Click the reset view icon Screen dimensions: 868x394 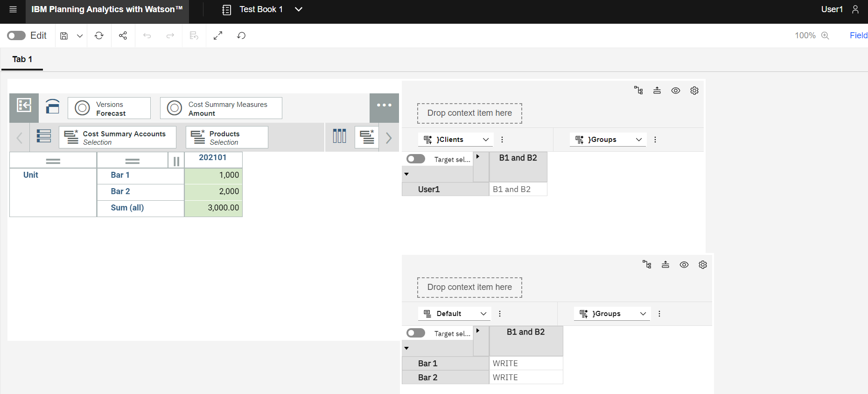pyautogui.click(x=241, y=35)
